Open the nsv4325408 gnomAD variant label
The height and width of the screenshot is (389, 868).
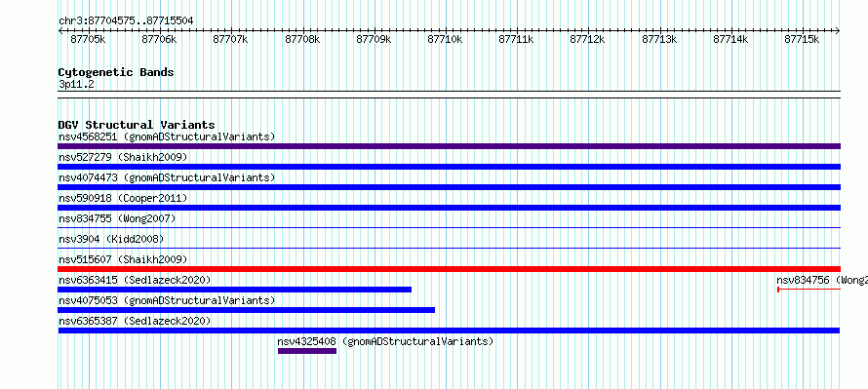click(x=385, y=341)
